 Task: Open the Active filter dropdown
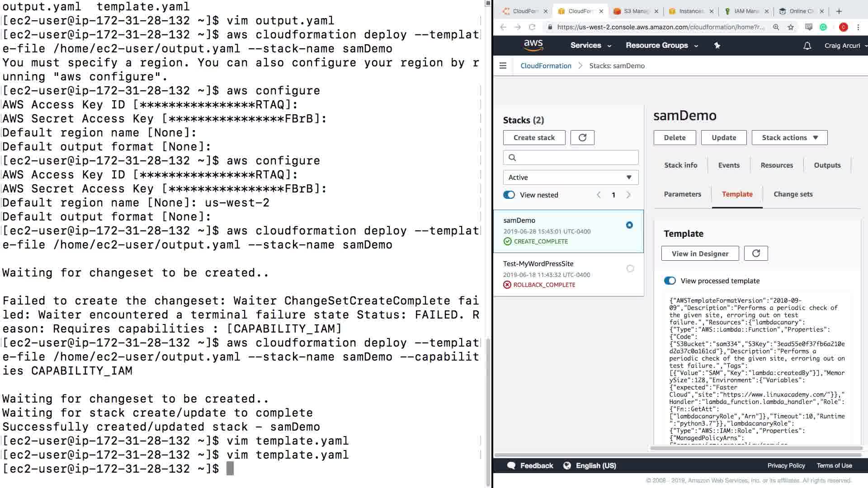point(571,178)
